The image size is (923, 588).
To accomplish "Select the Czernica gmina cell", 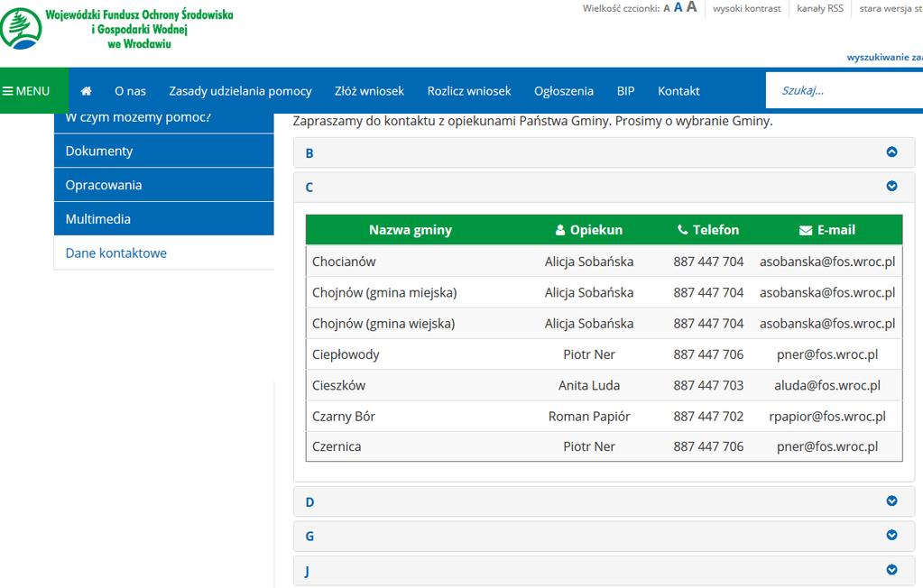I will click(x=337, y=446).
